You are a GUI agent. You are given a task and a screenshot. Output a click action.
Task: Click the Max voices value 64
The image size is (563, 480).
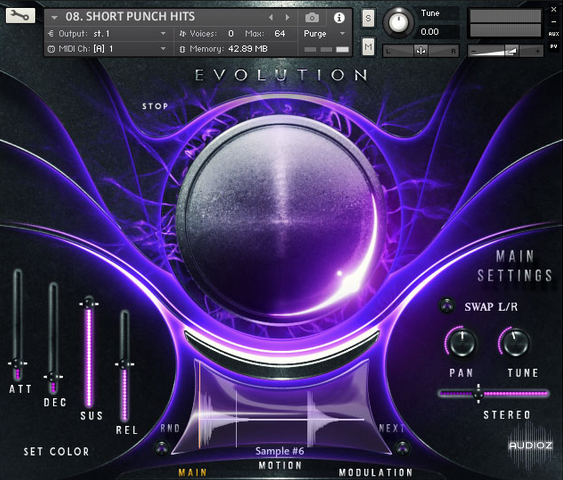tap(280, 34)
